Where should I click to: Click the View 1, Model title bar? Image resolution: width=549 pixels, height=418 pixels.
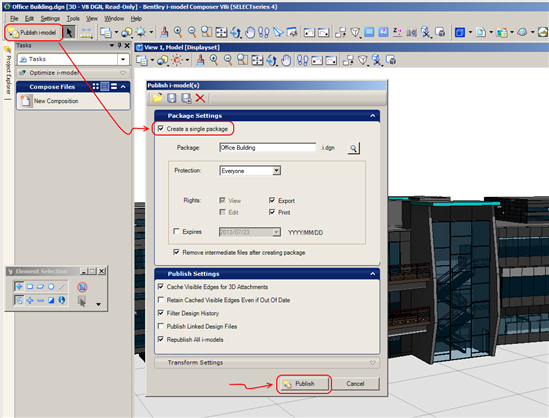(342, 47)
